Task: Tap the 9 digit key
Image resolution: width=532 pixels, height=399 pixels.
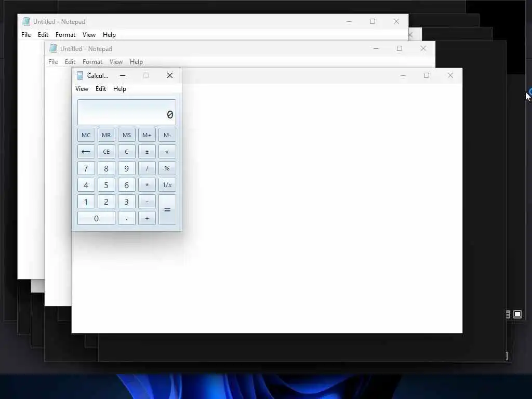Action: click(127, 168)
